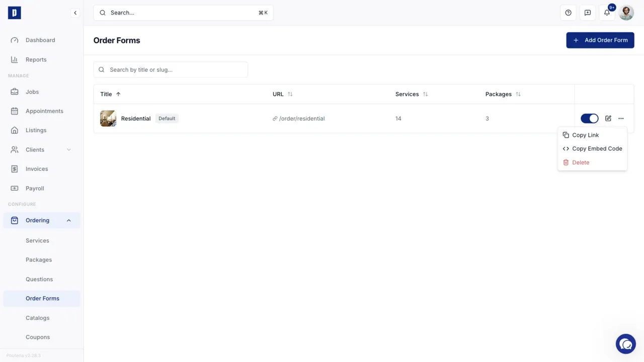The width and height of the screenshot is (644, 362).
Task: Toggle the Residential form active switch
Action: tap(590, 119)
